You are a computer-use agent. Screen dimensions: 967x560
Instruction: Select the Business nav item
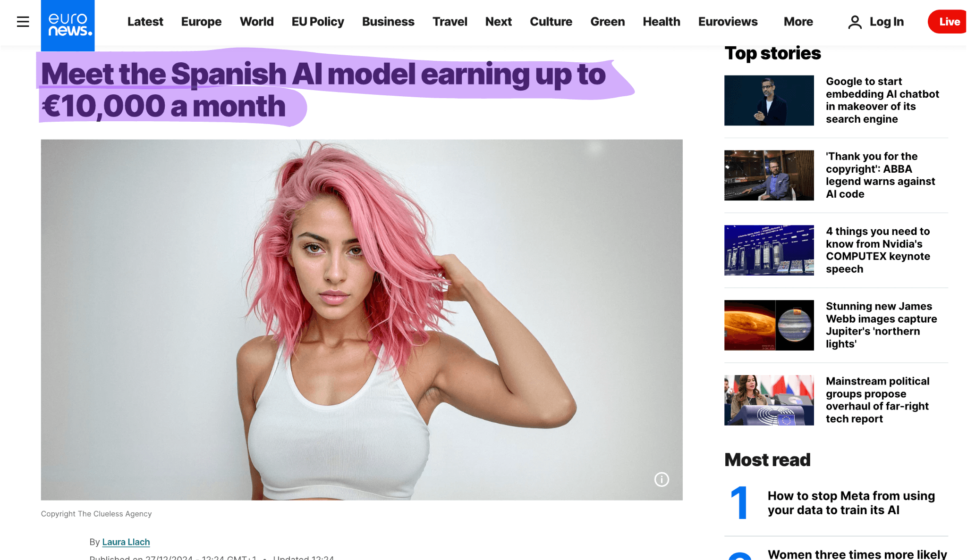(x=388, y=22)
